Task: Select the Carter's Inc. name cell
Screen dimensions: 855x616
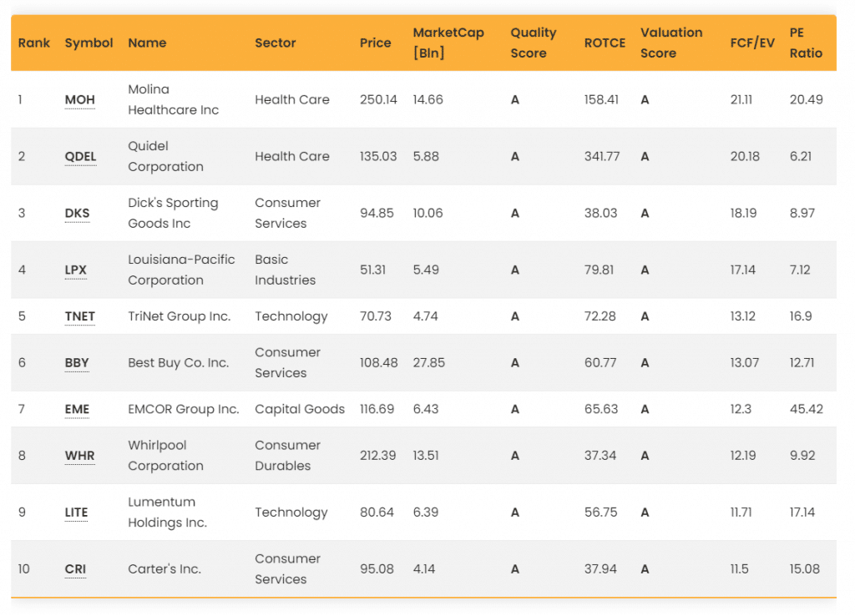Action: 164,568
